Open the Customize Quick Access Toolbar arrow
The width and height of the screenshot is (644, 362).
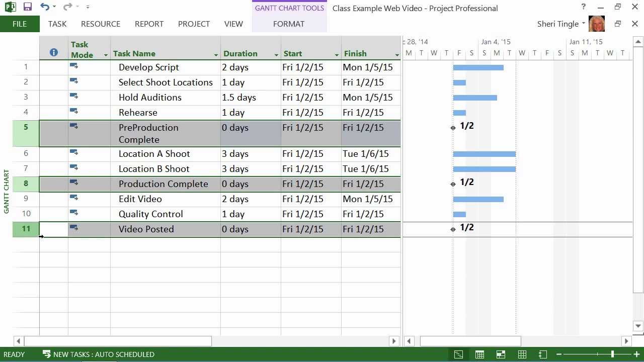[88, 7]
